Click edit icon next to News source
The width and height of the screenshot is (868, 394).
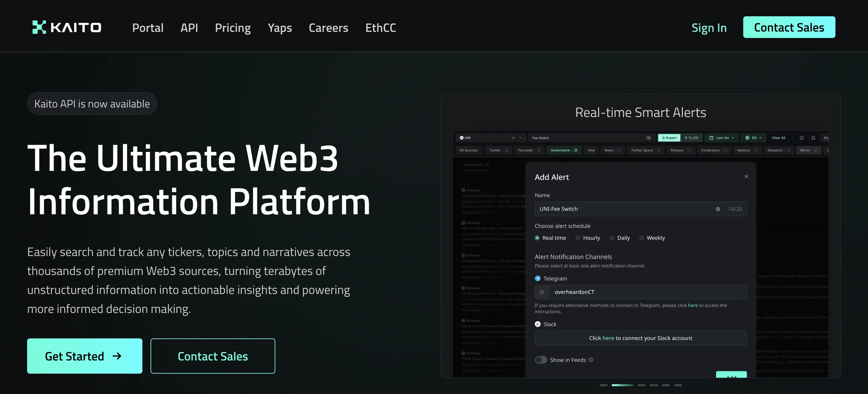coord(619,150)
